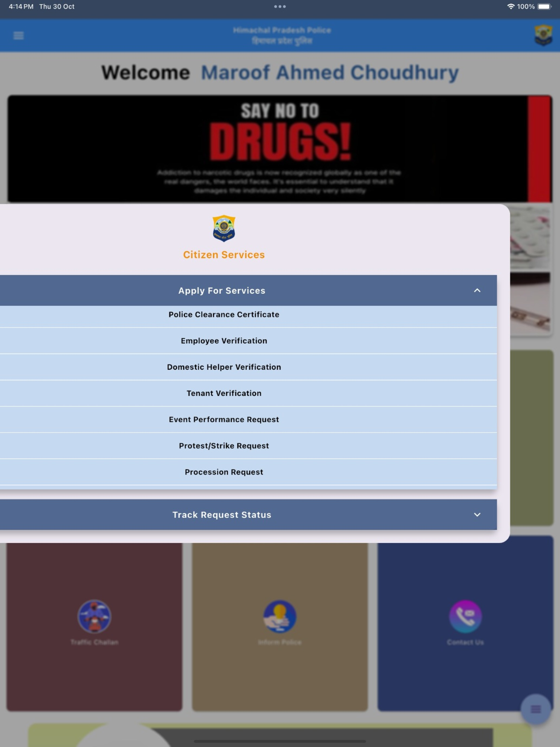The image size is (560, 747).
Task: Open the Traffic Challan icon
Action: tap(94, 616)
